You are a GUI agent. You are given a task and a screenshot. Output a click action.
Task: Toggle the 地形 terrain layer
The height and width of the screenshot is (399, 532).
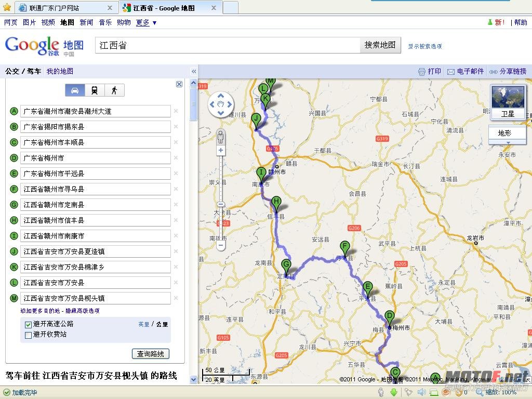(507, 134)
